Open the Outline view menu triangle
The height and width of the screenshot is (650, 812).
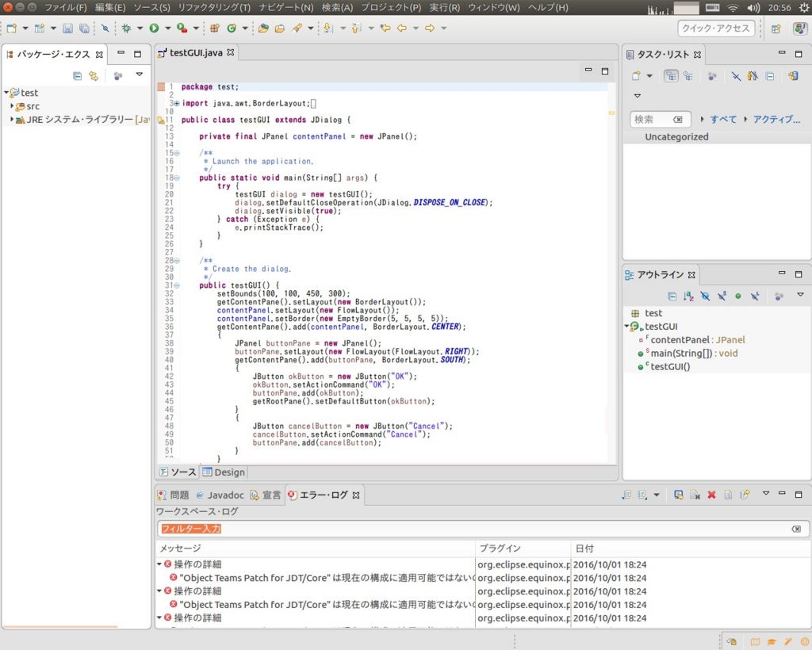(x=800, y=295)
